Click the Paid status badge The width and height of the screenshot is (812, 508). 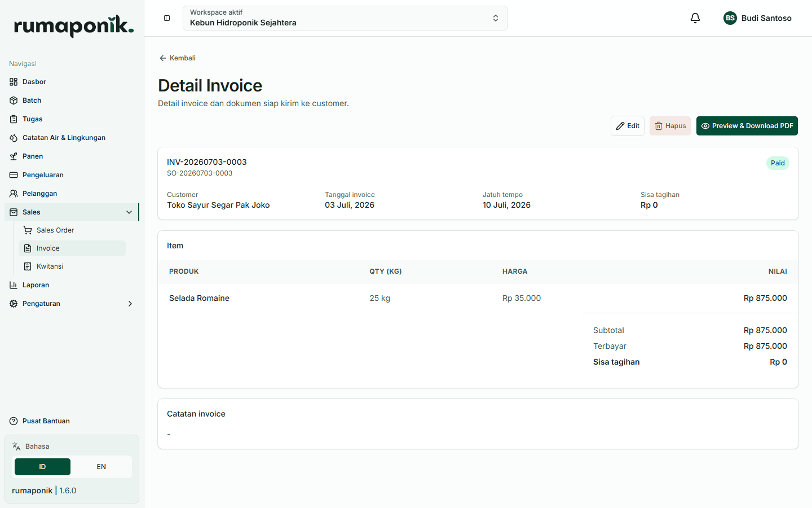pyautogui.click(x=778, y=163)
